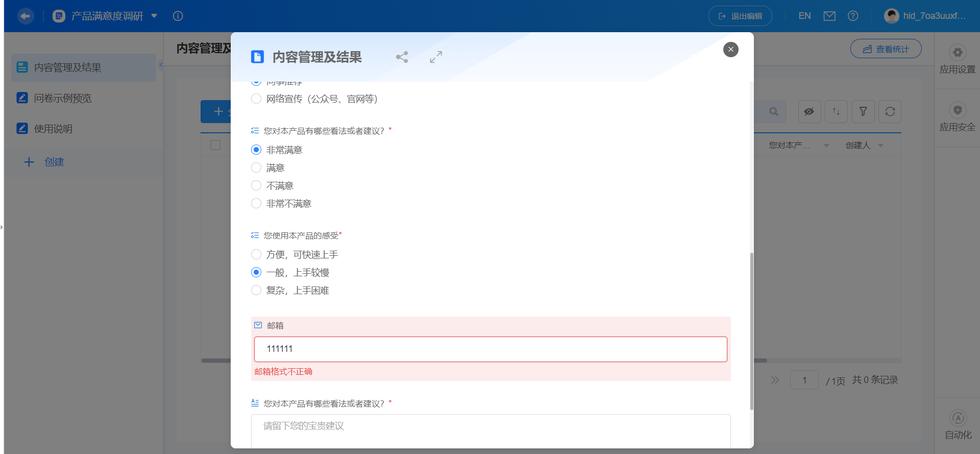Click the 共 0 条记录 text
The width and height of the screenshot is (980, 454).
point(875,380)
